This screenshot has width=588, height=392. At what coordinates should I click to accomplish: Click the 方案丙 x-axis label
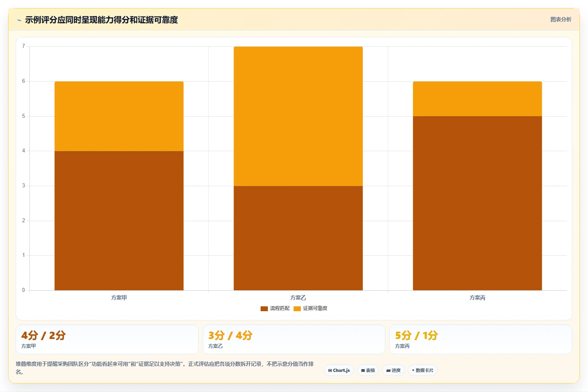point(477,298)
